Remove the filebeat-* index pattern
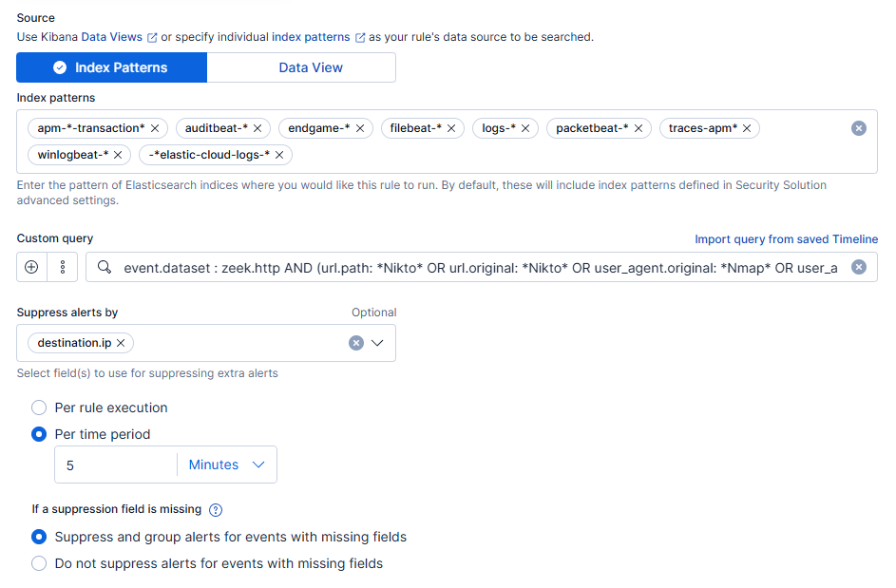The image size is (896, 588). click(451, 128)
